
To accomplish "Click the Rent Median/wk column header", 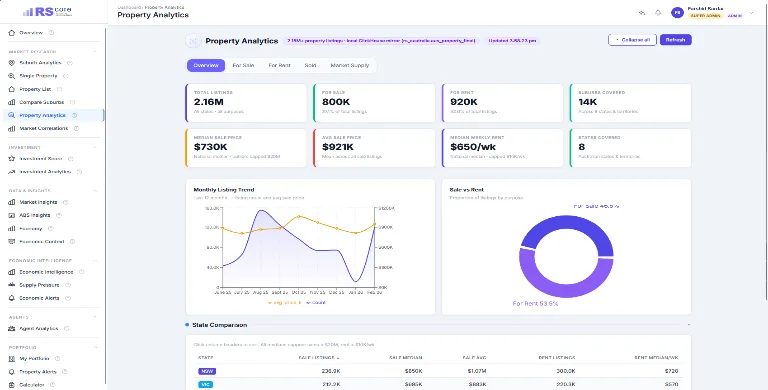I will [655, 358].
